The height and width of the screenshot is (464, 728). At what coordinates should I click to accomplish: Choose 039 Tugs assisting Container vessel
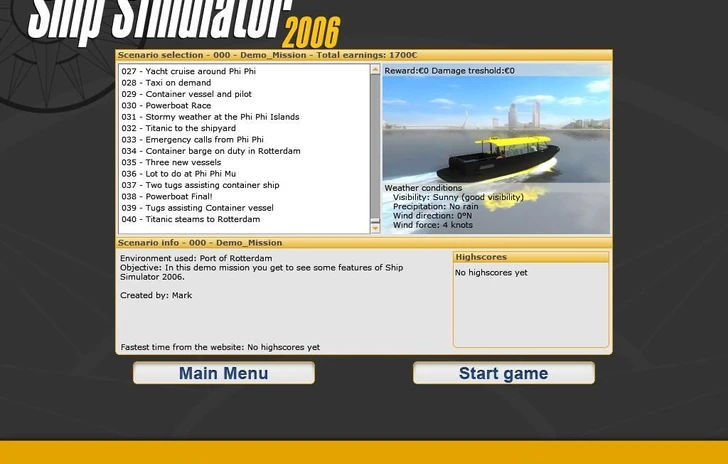[x=198, y=208]
